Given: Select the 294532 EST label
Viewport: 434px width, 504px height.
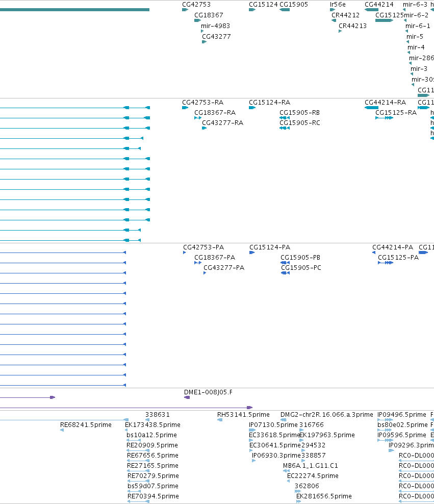Looking at the screenshot, I should point(313,445).
